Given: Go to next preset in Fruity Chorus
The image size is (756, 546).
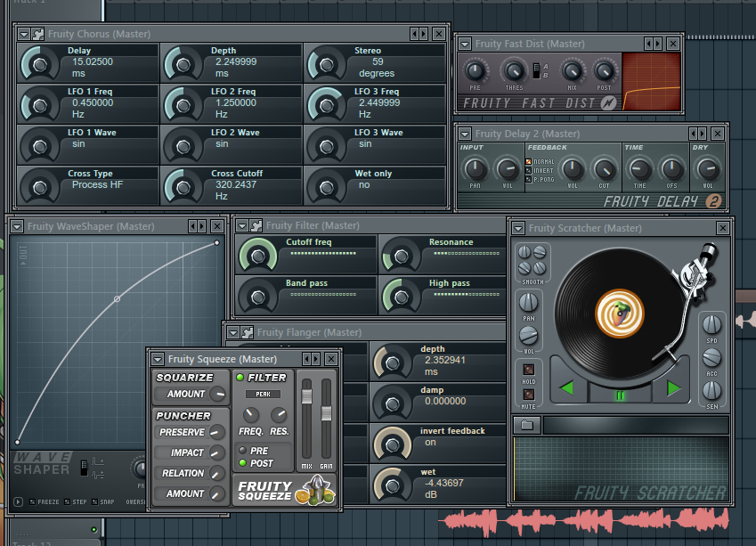Looking at the screenshot, I should coord(423,34).
